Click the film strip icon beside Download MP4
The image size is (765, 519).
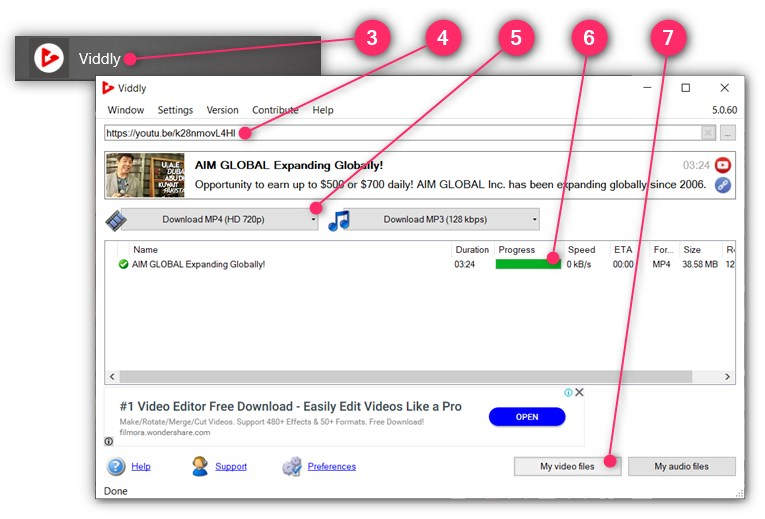coord(116,220)
